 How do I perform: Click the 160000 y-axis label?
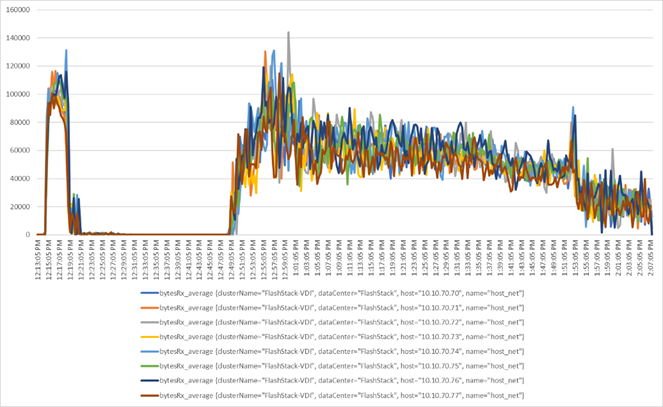coord(18,10)
